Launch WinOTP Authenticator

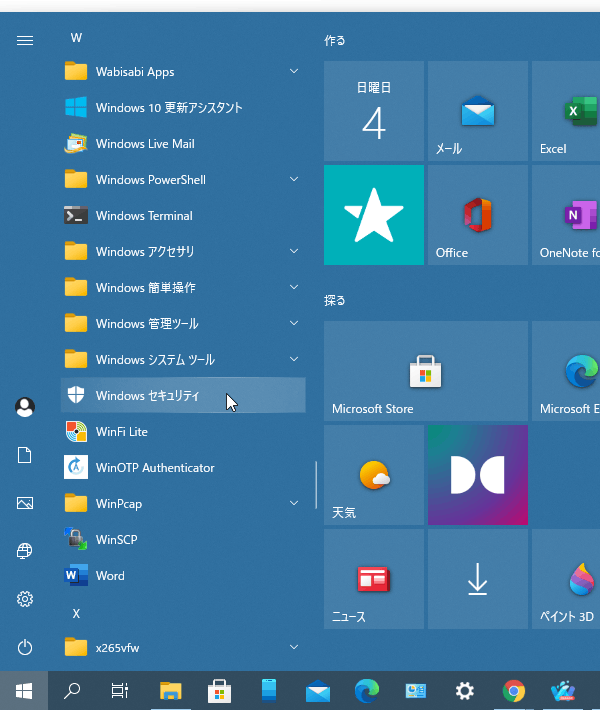pos(183,467)
